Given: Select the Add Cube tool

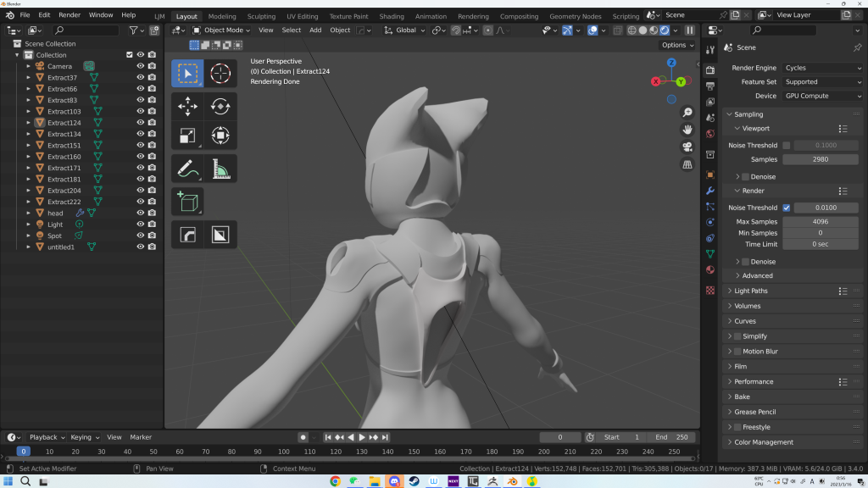Looking at the screenshot, I should [187, 202].
